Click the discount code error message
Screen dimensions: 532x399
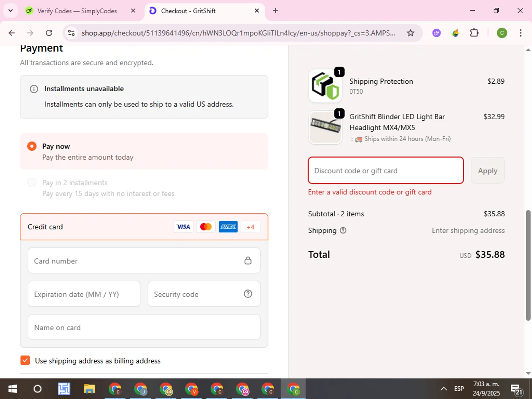click(x=370, y=192)
